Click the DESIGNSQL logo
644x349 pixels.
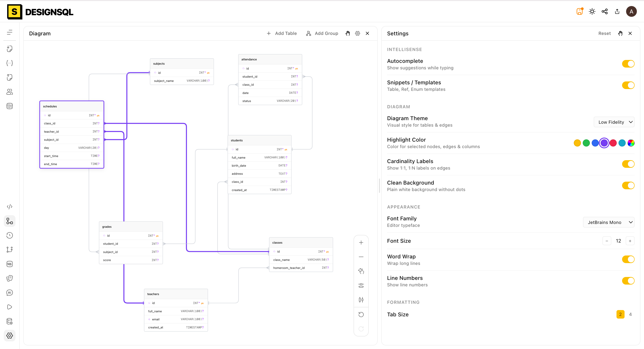point(40,12)
